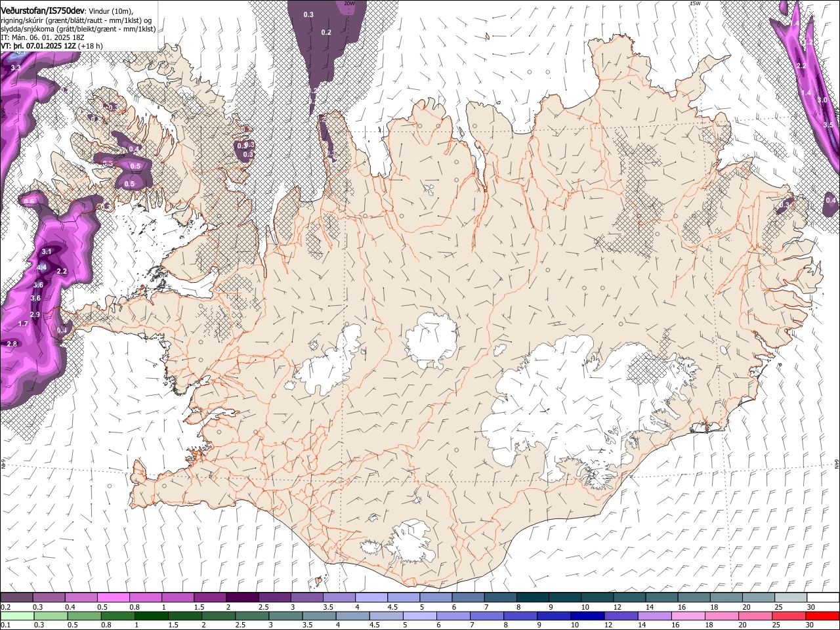This screenshot has height=630, width=840.
Task: Click the Veðurstofan/IS750dev title text
Action: [x=43, y=11]
